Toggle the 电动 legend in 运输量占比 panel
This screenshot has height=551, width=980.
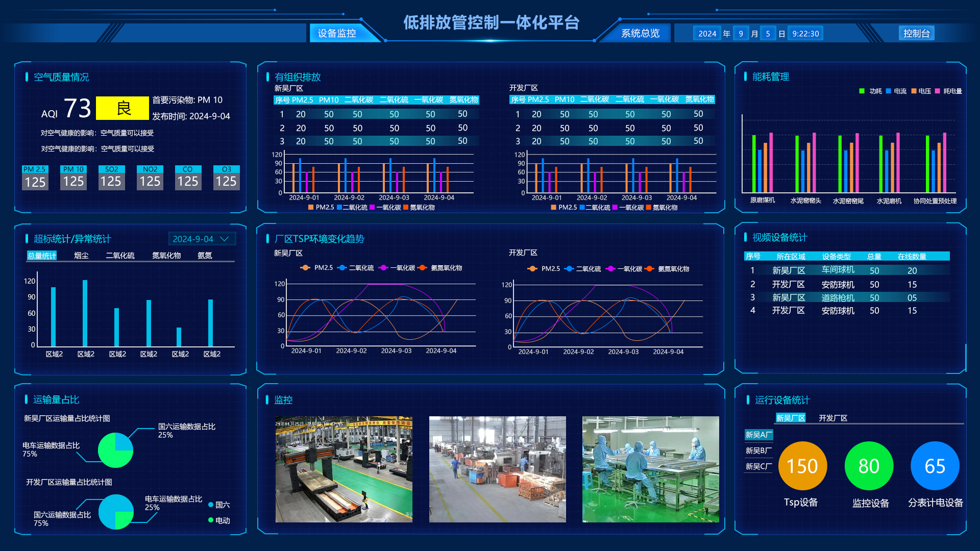(219, 521)
